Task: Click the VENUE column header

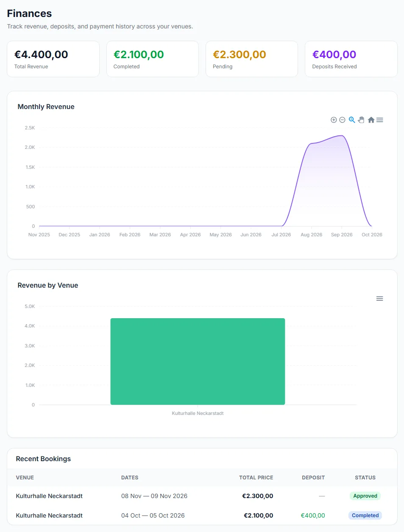Action: (25, 478)
